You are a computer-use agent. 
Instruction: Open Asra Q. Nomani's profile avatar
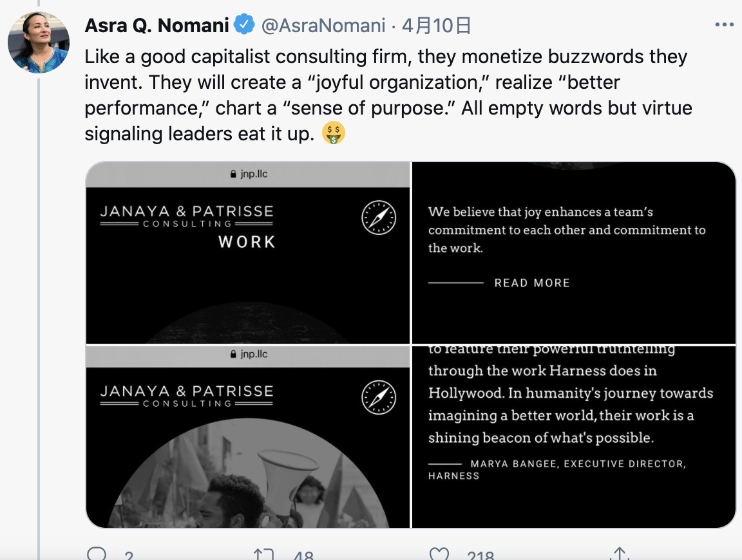click(38, 42)
